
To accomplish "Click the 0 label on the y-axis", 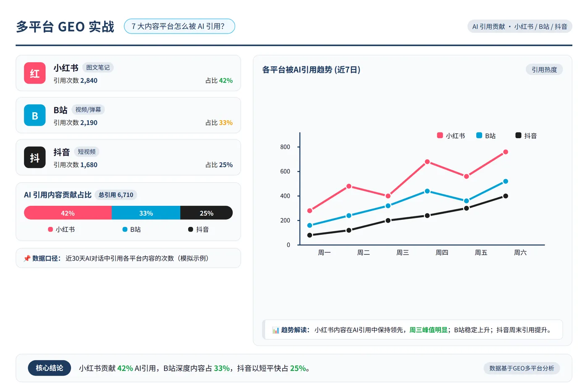I will [x=289, y=245].
